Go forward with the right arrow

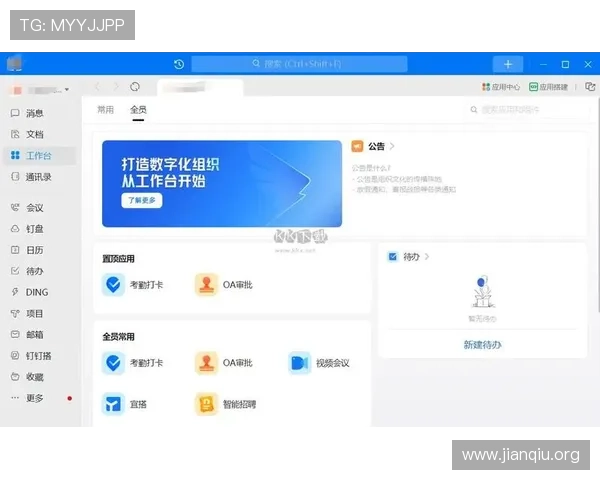click(x=116, y=87)
